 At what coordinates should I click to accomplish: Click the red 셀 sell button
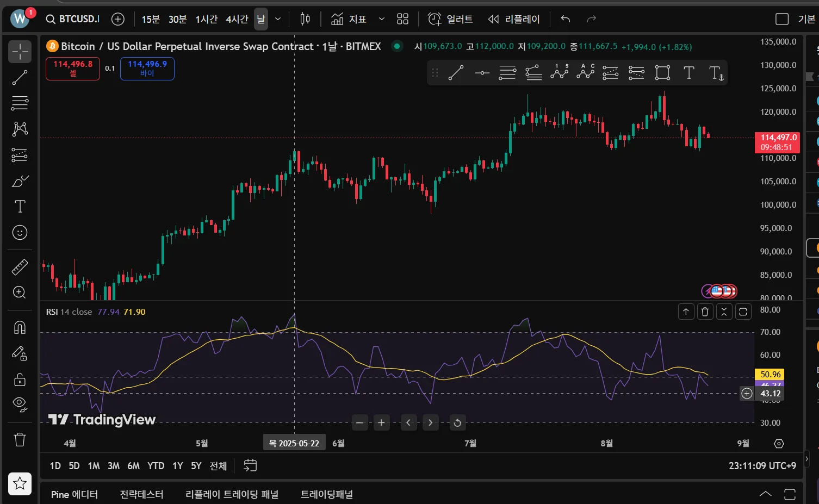[73, 69]
